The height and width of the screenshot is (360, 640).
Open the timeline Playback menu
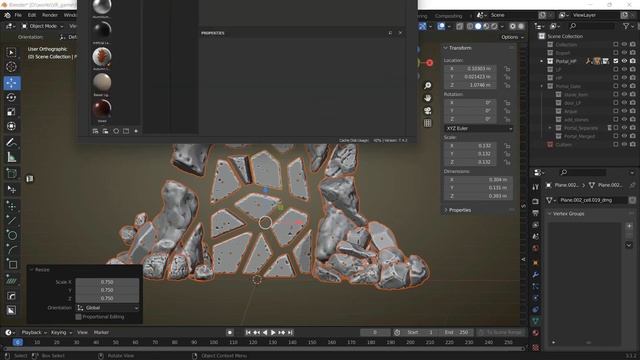(x=33, y=333)
